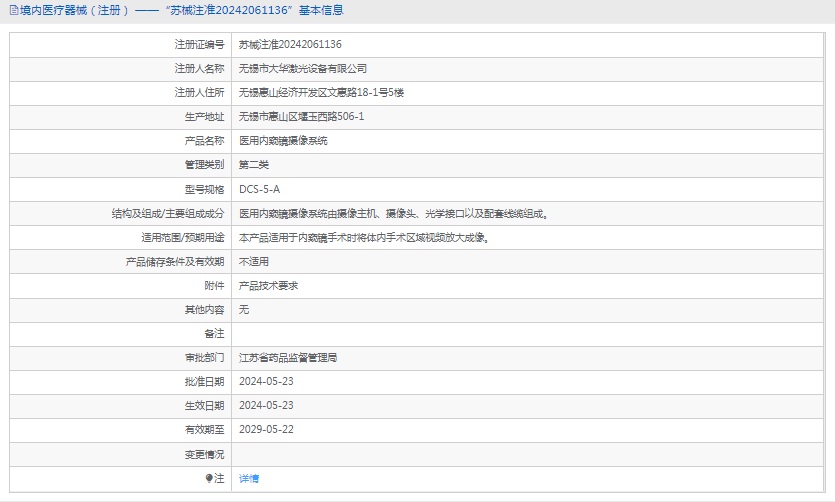Select attachment value 产品技术要求
The height and width of the screenshot is (502, 835).
pyautogui.click(x=268, y=286)
